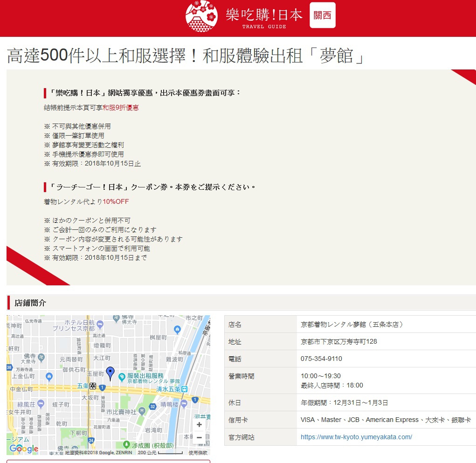This screenshot has width=476, height=463.
Task: Click the 夢館享有變更活動之權利 note
Action: [84, 145]
